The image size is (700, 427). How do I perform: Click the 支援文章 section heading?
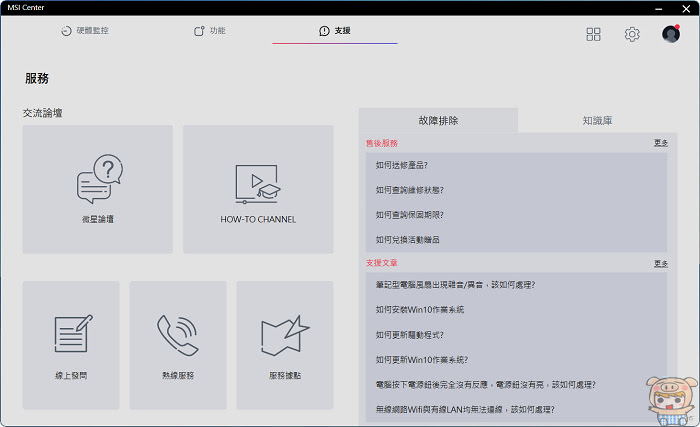[382, 263]
